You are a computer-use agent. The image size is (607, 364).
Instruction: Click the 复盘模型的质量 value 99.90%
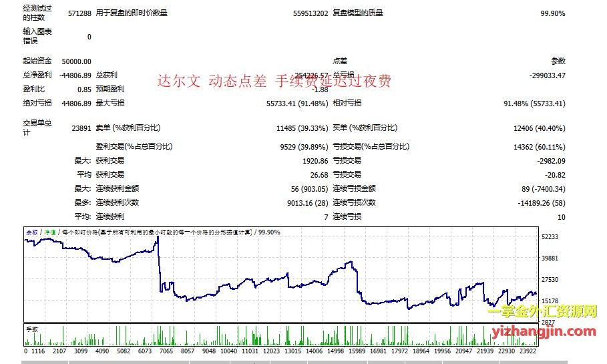point(552,13)
